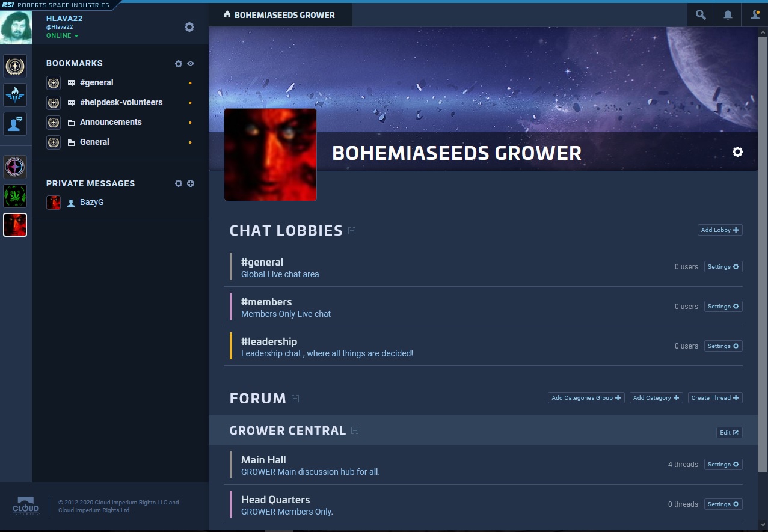Open the private messages sidebar icon
Screen dimensions: 768x532
pyautogui.click(x=15, y=124)
